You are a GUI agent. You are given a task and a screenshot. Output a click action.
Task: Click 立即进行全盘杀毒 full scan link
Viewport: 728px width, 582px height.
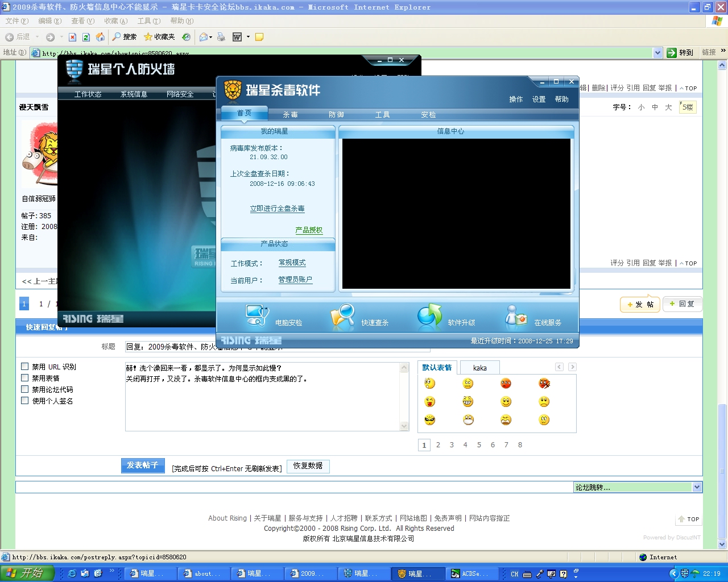tap(277, 209)
